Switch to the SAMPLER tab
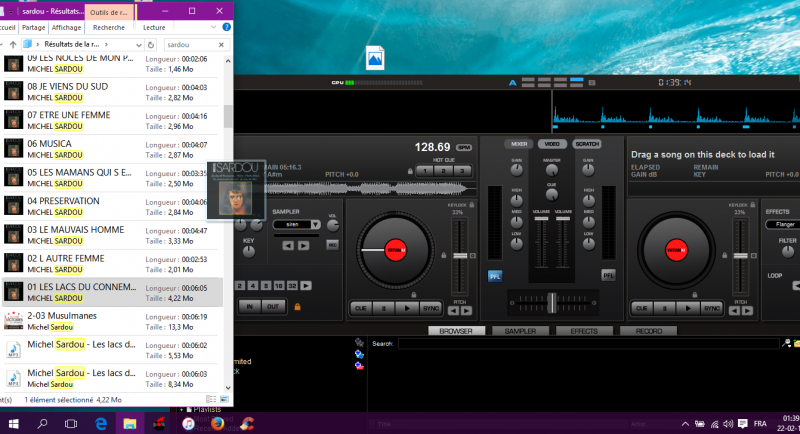The width and height of the screenshot is (800, 434). [520, 331]
